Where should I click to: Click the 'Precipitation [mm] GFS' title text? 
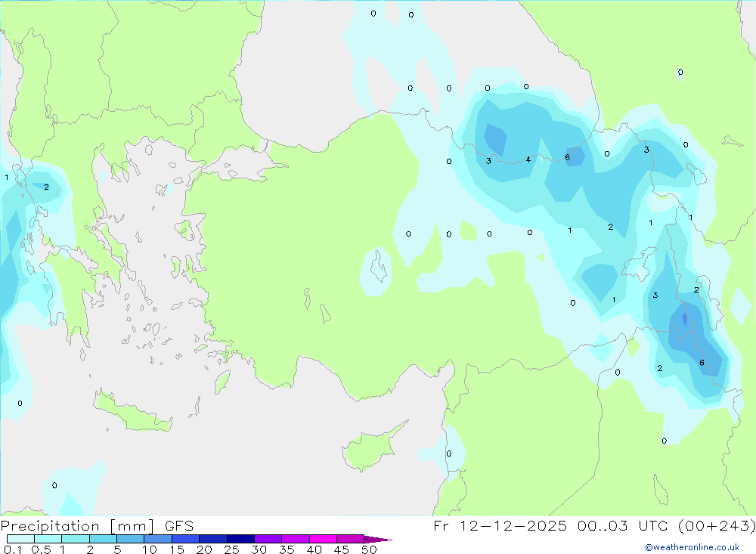tap(97, 526)
